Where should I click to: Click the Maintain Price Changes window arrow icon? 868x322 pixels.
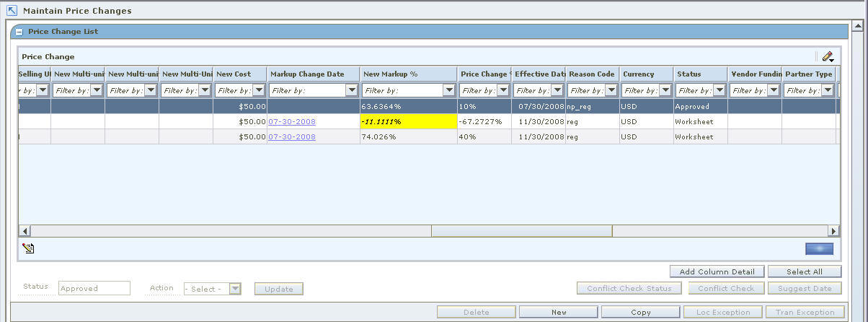click(12, 11)
